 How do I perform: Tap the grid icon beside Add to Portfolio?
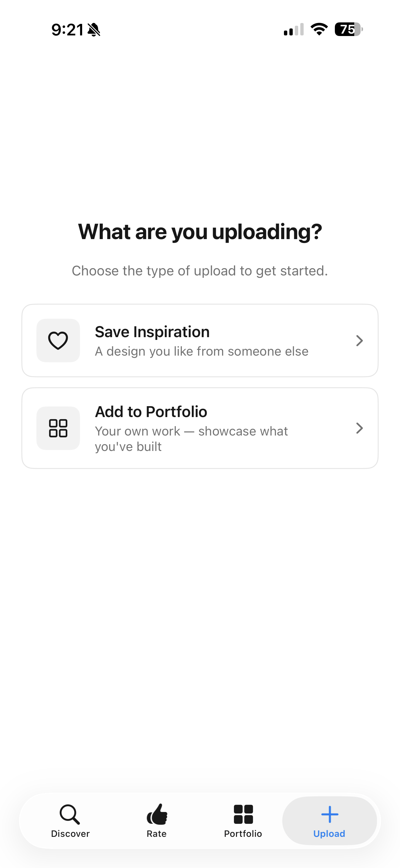pos(58,428)
